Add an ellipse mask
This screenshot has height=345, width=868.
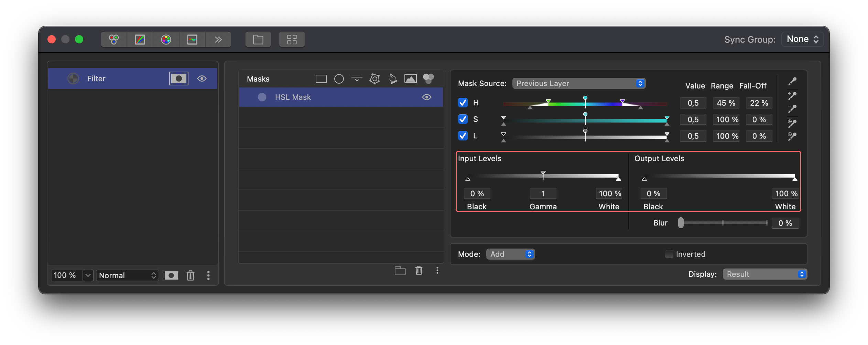coord(339,79)
